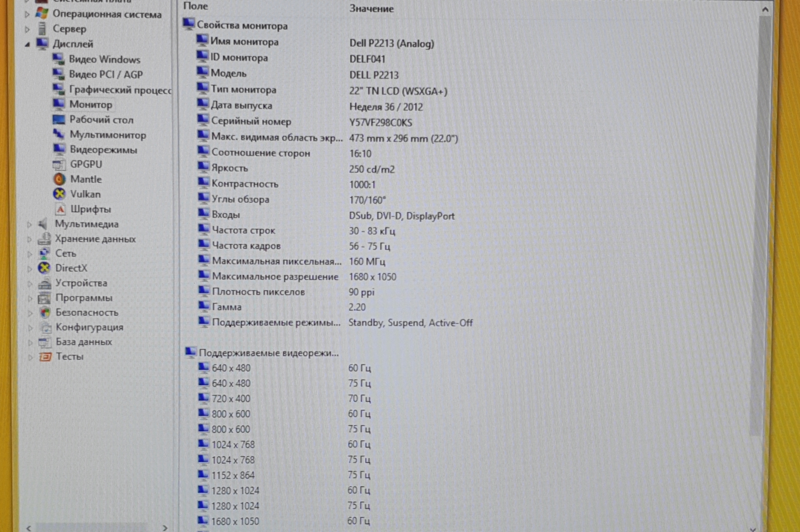Select the Соотношение сторон row
This screenshot has height=532, width=800.
tap(285, 153)
